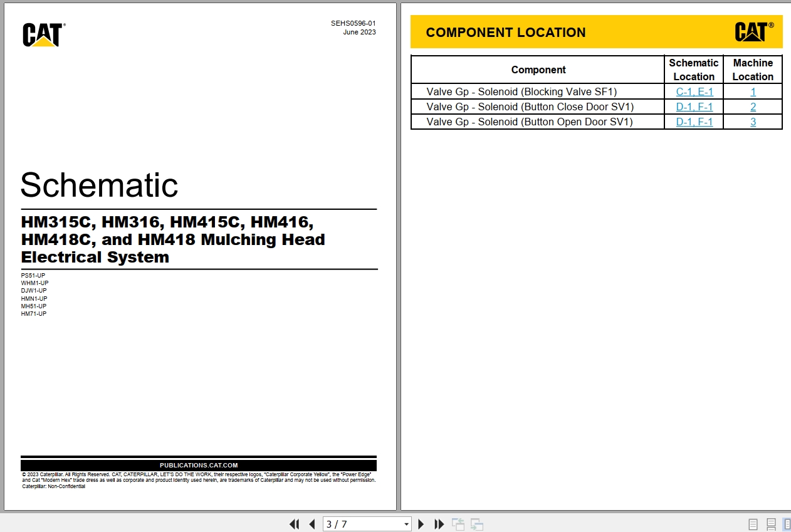The image size is (791, 532).
Task: Click the WHM1-UP serial prefix
Action: click(x=34, y=283)
